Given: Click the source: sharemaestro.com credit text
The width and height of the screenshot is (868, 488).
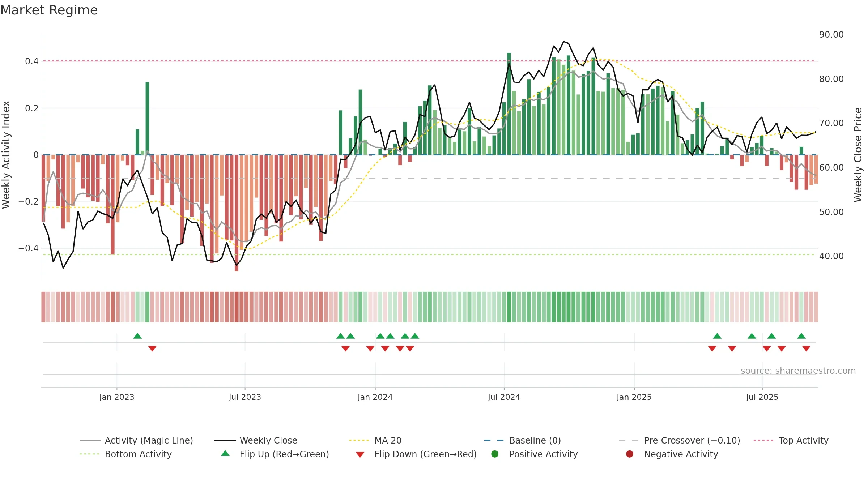Looking at the screenshot, I should (798, 371).
